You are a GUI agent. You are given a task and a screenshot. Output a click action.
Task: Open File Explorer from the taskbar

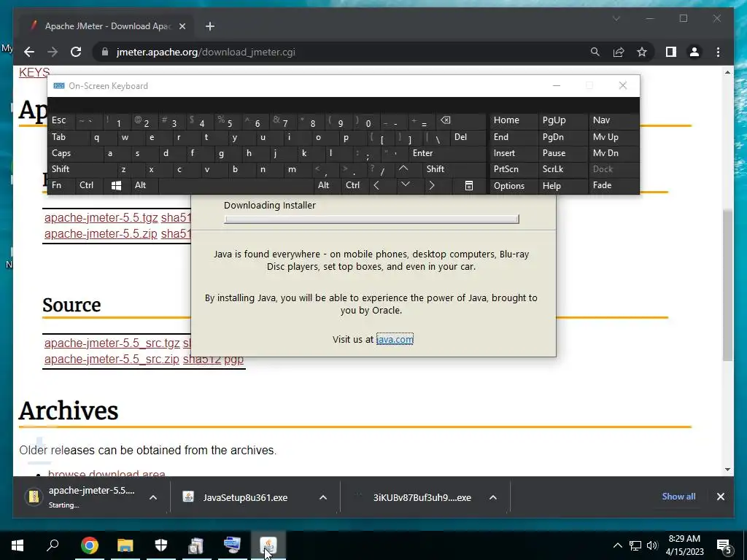click(x=125, y=545)
